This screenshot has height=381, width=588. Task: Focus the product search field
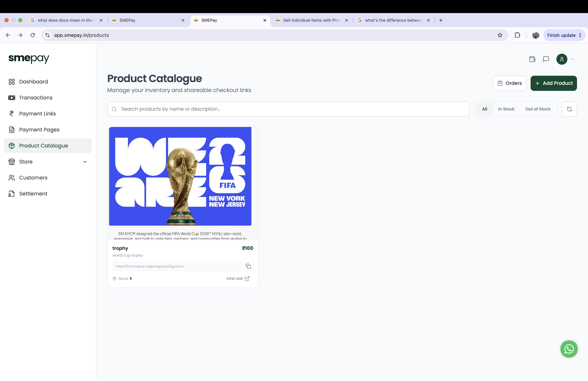(x=288, y=109)
